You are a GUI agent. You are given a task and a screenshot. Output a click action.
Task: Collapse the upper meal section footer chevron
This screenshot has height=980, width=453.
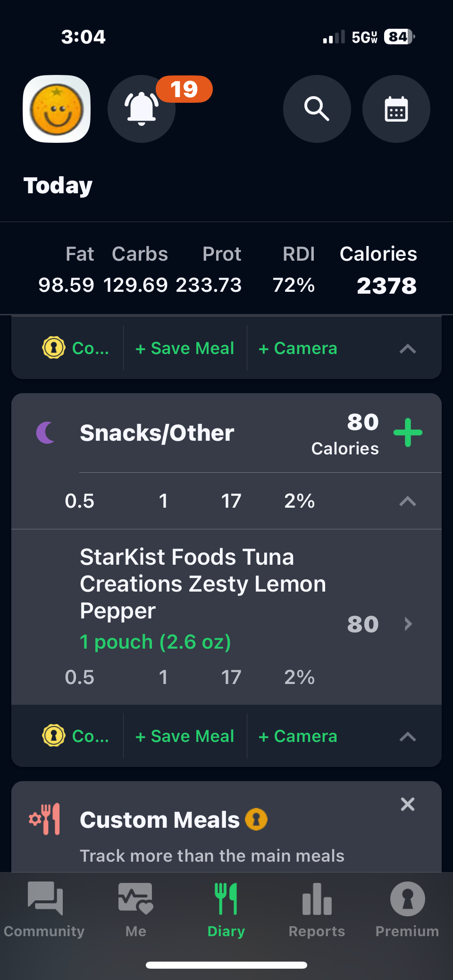click(x=408, y=349)
